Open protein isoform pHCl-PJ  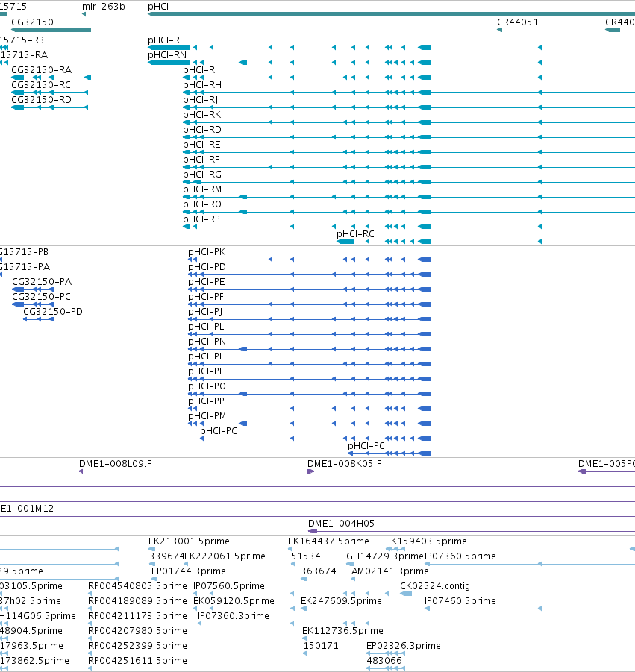(205, 312)
